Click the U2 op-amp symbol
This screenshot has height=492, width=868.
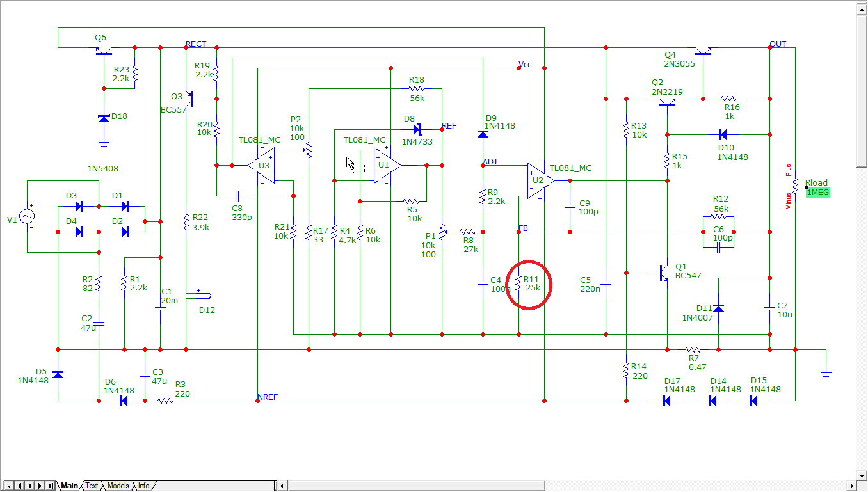540,181
